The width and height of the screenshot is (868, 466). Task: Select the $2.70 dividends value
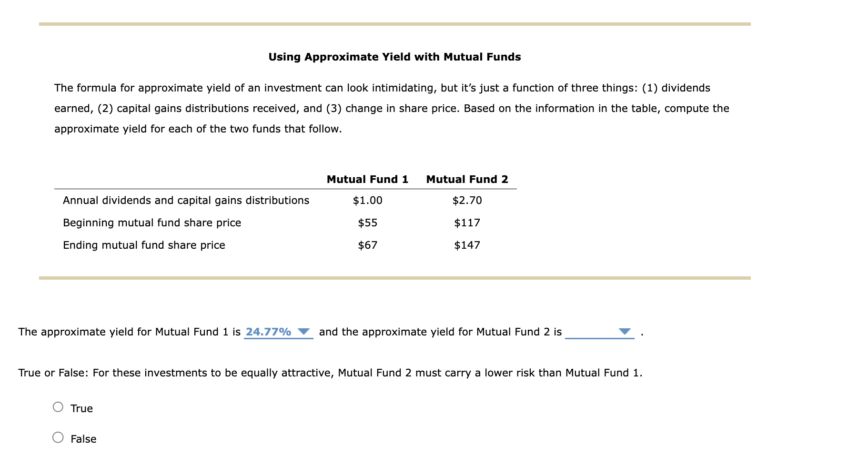coord(467,200)
